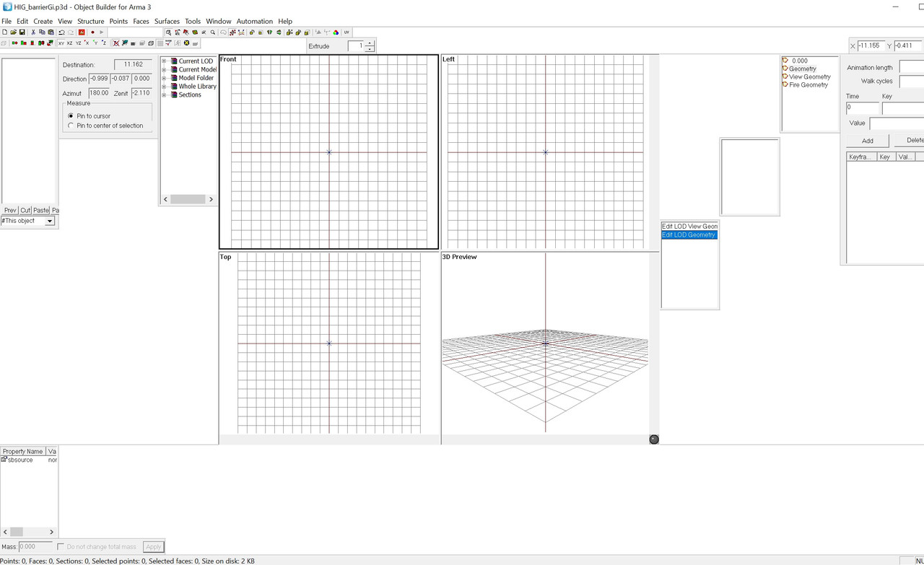Click the tree panel scroll right arrow
The height and width of the screenshot is (565, 924).
(x=211, y=199)
